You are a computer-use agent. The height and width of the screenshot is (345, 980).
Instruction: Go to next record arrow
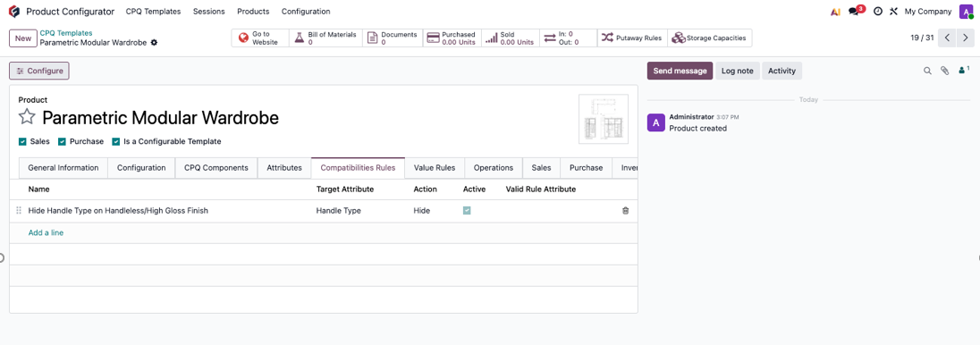(966, 38)
